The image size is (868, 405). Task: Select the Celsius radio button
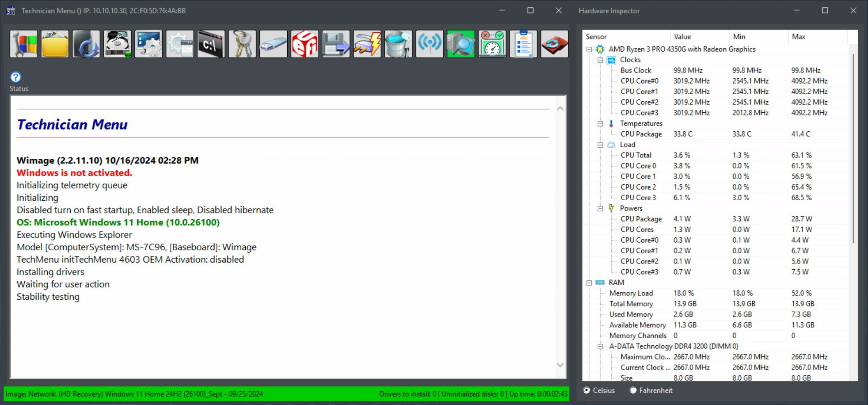pyautogui.click(x=587, y=390)
